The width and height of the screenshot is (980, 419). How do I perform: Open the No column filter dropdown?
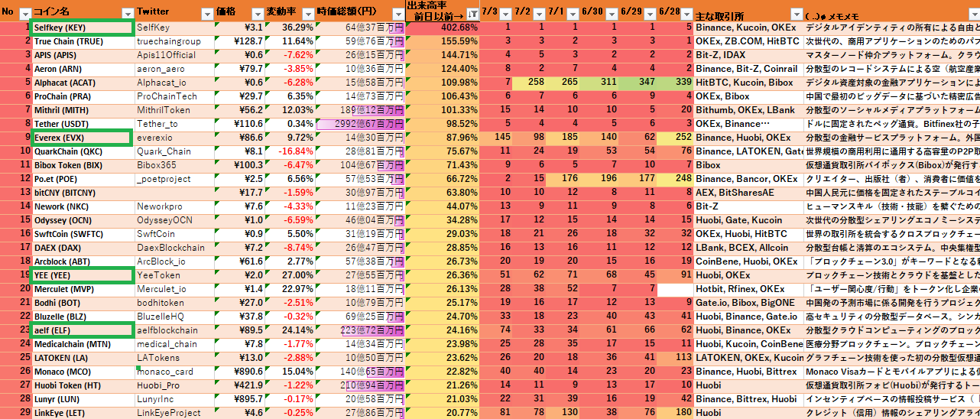click(x=24, y=14)
